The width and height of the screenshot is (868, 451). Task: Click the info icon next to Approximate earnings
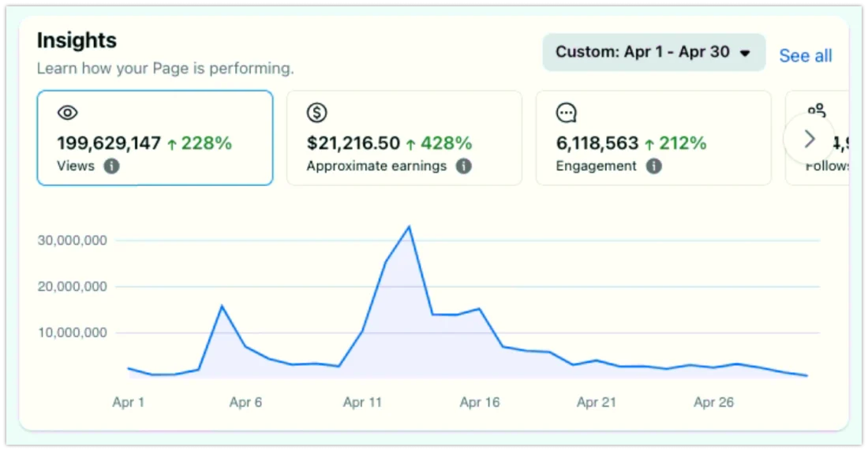click(x=464, y=166)
